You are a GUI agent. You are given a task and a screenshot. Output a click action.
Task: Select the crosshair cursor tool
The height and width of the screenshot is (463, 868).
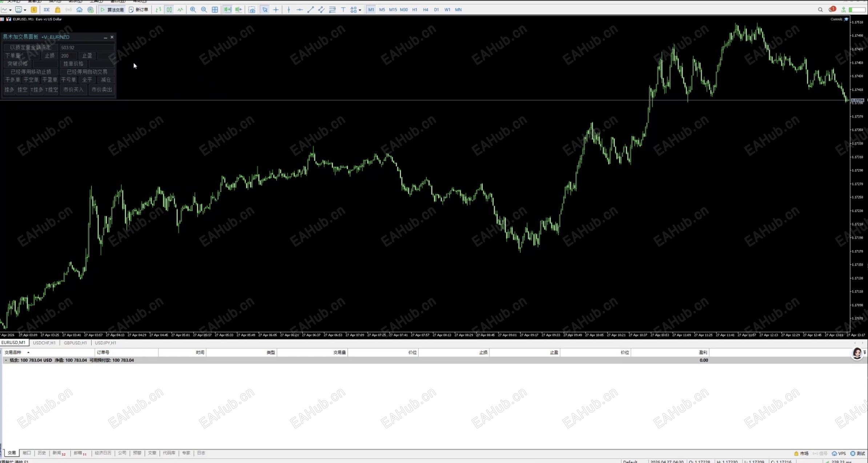click(276, 10)
